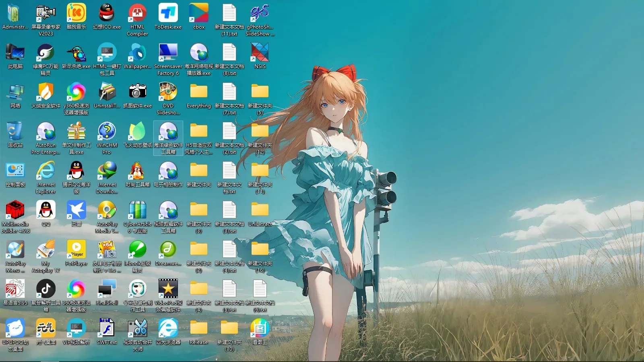The height and width of the screenshot is (362, 644).
Task: Click the WinCHM Pro icon
Action: pos(107,131)
